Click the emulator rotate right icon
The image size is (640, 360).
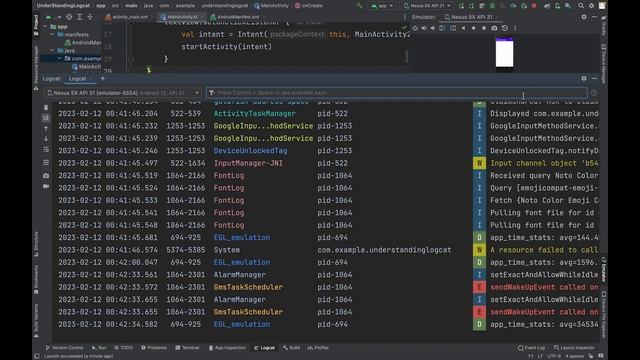453,28
